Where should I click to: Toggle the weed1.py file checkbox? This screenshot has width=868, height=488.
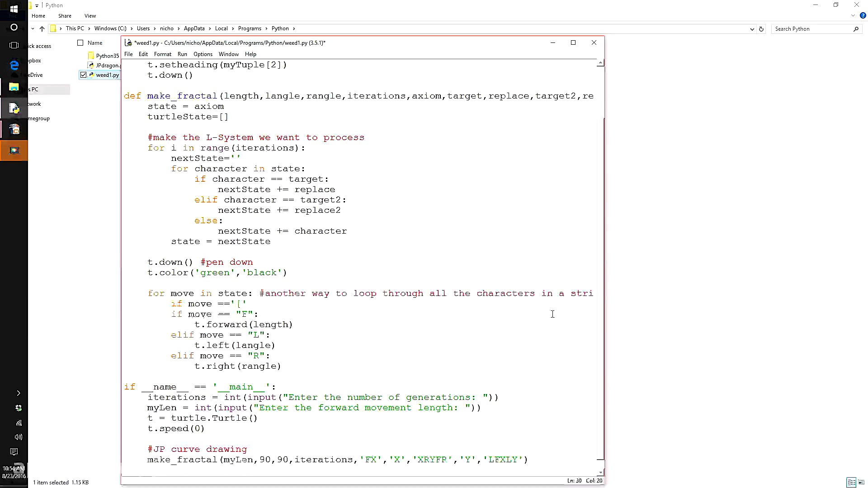83,75
